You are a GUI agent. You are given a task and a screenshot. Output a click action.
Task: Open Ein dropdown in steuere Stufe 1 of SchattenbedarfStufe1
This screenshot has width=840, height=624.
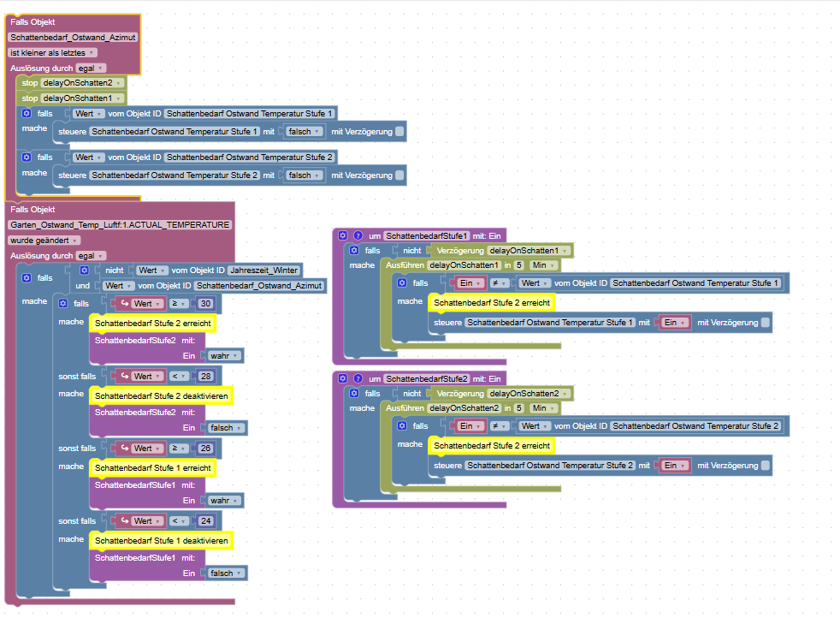pos(674,322)
